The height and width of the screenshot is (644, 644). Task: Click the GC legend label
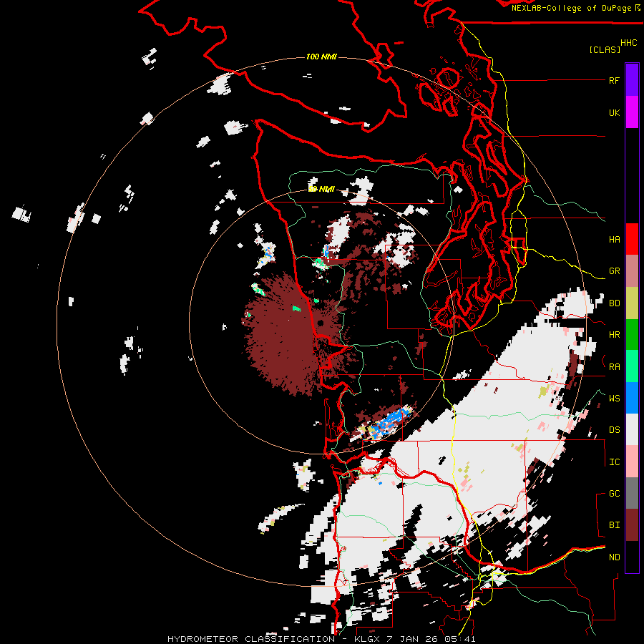[x=614, y=494]
